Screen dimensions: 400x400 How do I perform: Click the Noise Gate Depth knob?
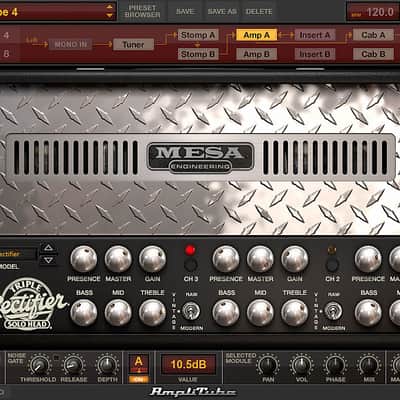pos(107,365)
